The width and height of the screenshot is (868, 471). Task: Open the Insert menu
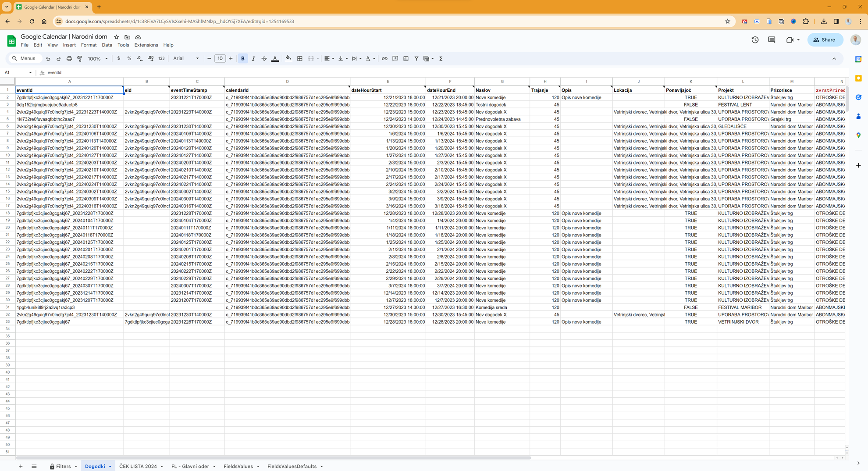(69, 45)
